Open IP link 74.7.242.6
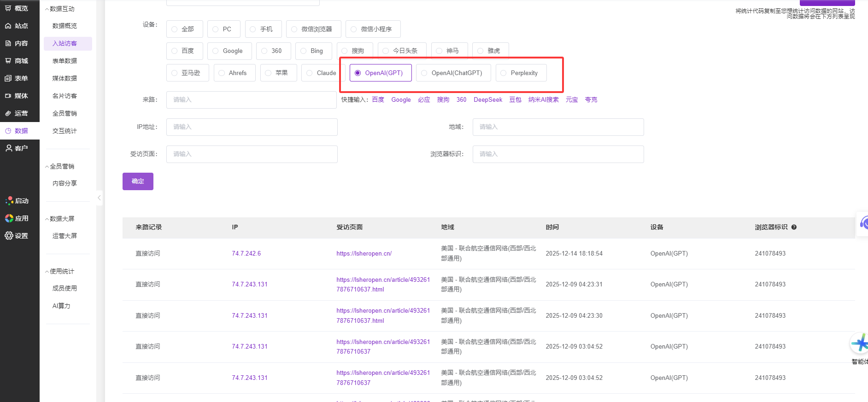This screenshot has height=402, width=868. pyautogui.click(x=246, y=254)
